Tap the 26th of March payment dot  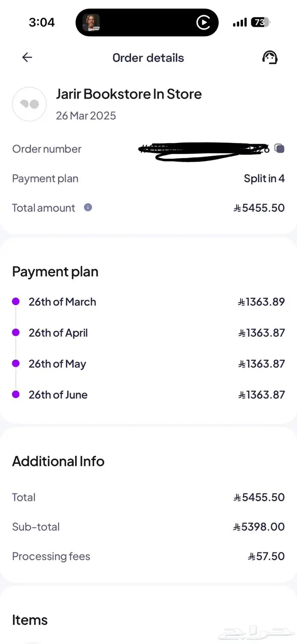coord(16,301)
